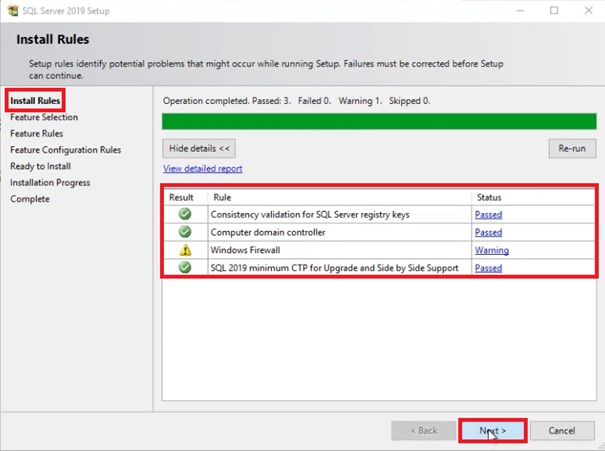Image resolution: width=605 pixels, height=451 pixels.
Task: Click the green check icon for registry keys rule
Action: pyautogui.click(x=185, y=214)
